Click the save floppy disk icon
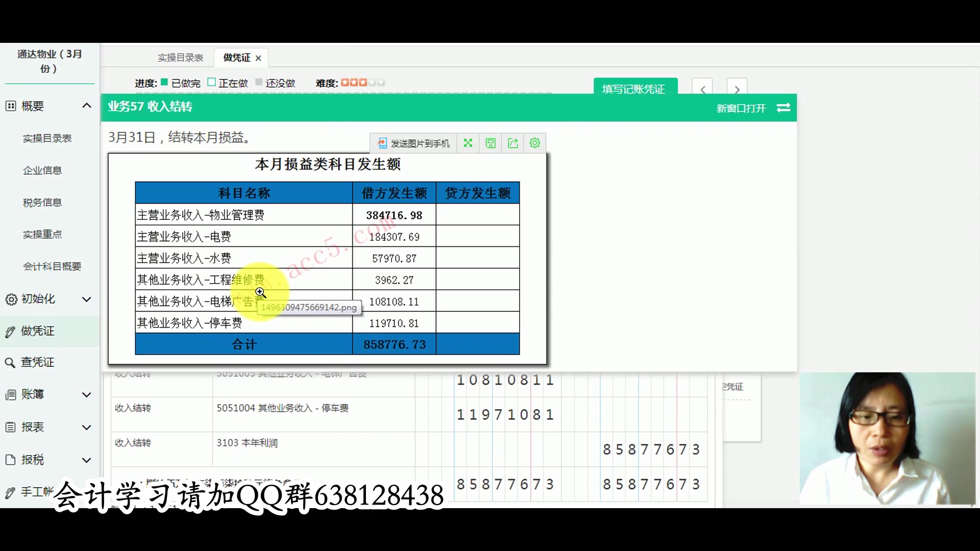This screenshot has width=980, height=551. tap(491, 143)
